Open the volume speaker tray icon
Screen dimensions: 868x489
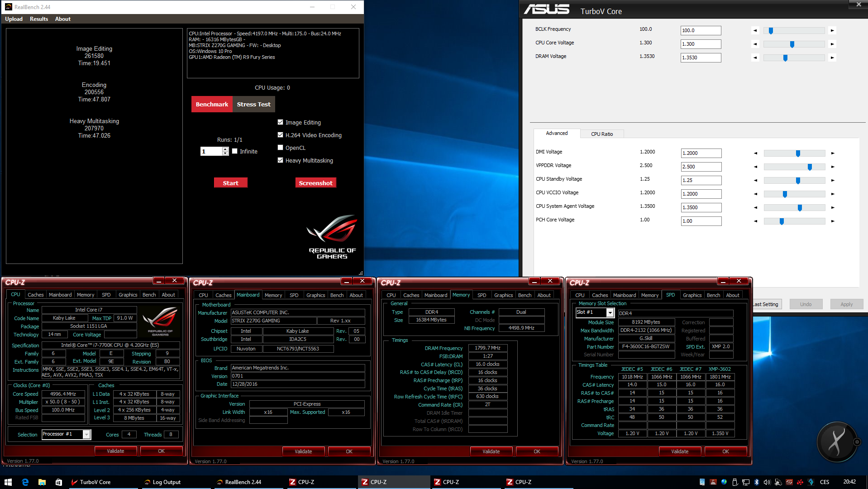click(x=767, y=482)
